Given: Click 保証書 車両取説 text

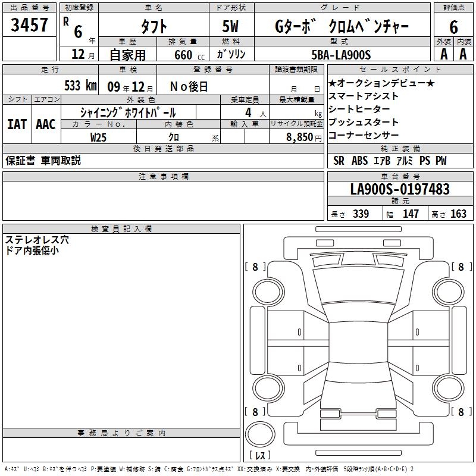Looking at the screenshot, I should click(43, 160).
